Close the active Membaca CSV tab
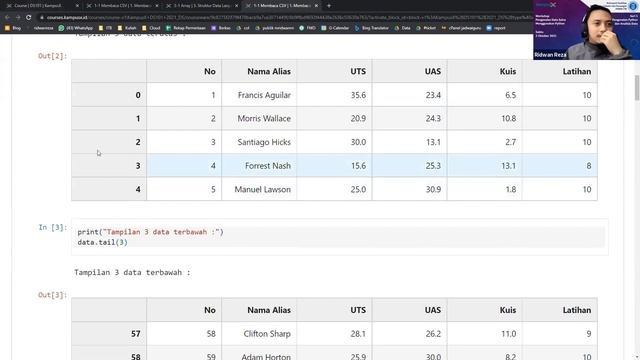 tap(316, 6)
